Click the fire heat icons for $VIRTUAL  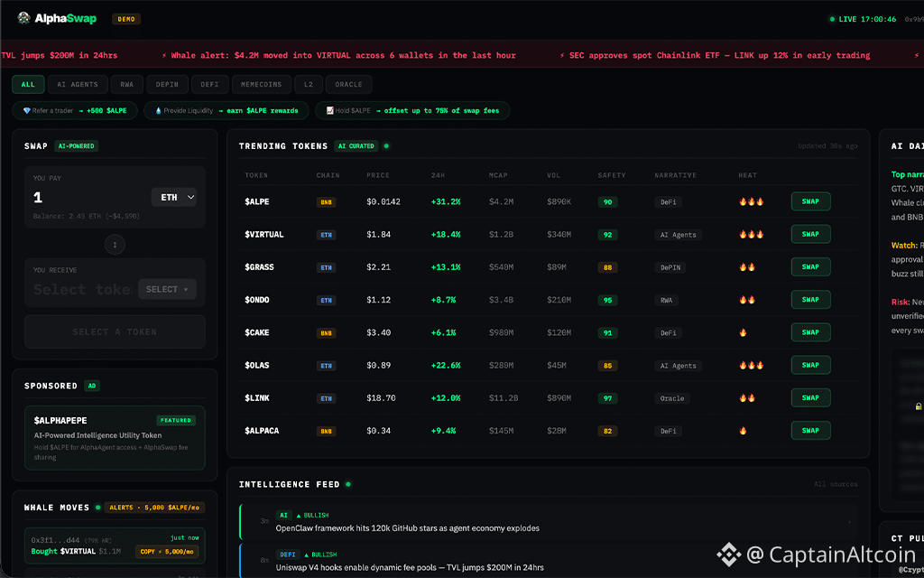(x=751, y=235)
